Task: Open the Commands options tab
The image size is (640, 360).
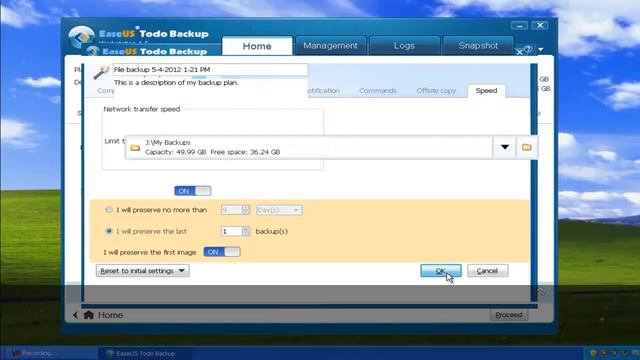Action: tap(378, 91)
